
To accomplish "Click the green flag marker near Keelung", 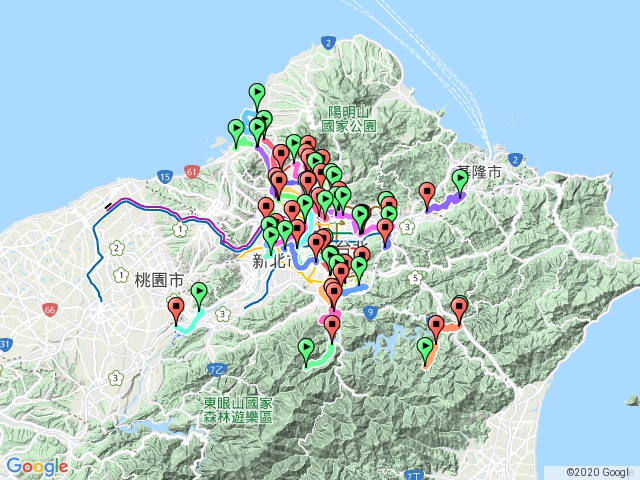I will click(x=460, y=181).
